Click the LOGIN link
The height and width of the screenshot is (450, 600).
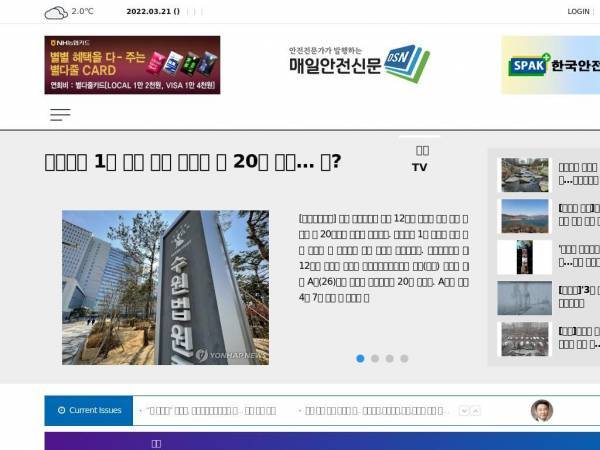pyautogui.click(x=578, y=11)
